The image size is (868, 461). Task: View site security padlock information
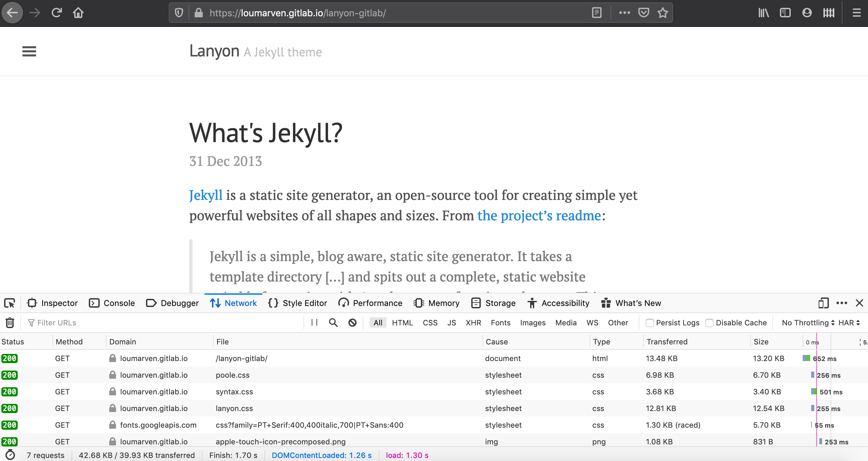(x=199, y=13)
